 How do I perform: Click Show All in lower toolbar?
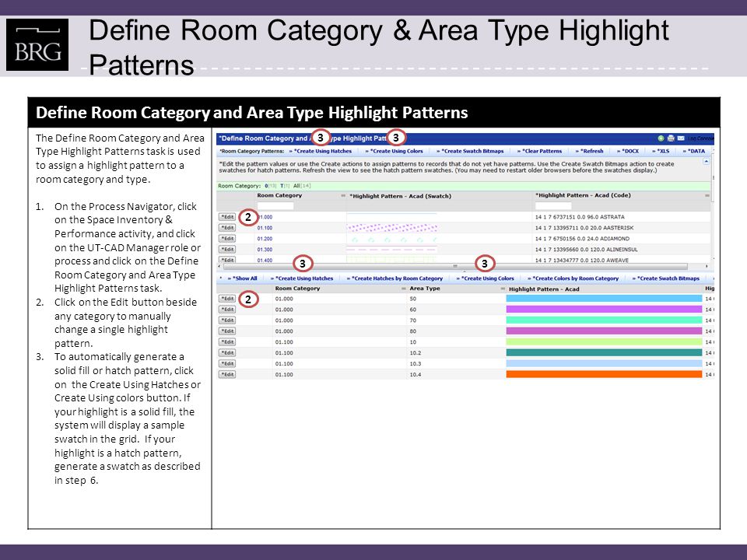tap(245, 278)
